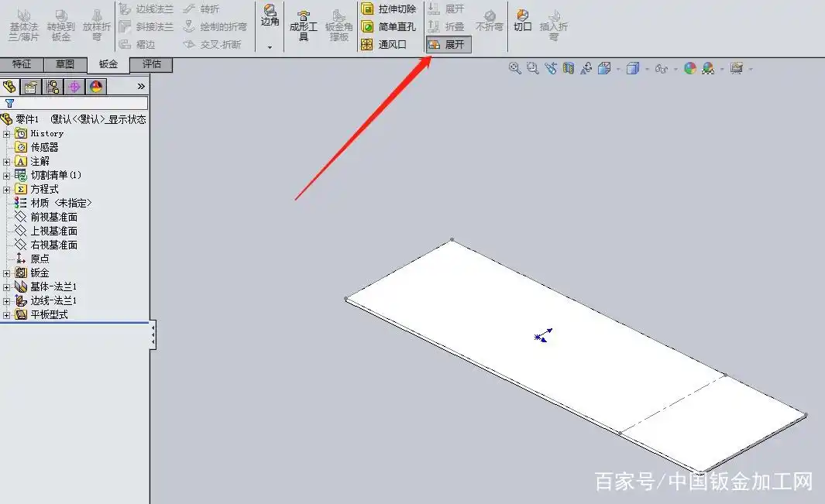825x504 pixels.
Task: Expand the 方程式 tree node
Action: point(6,190)
